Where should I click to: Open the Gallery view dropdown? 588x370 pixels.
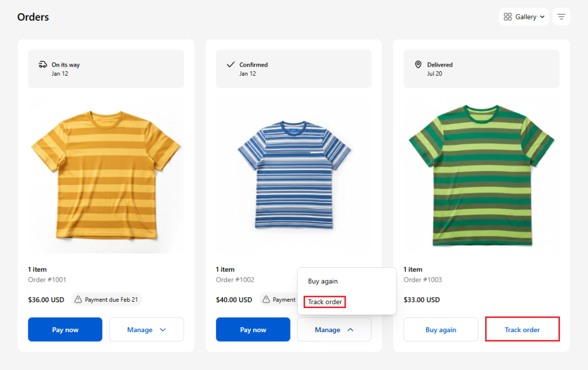click(524, 17)
